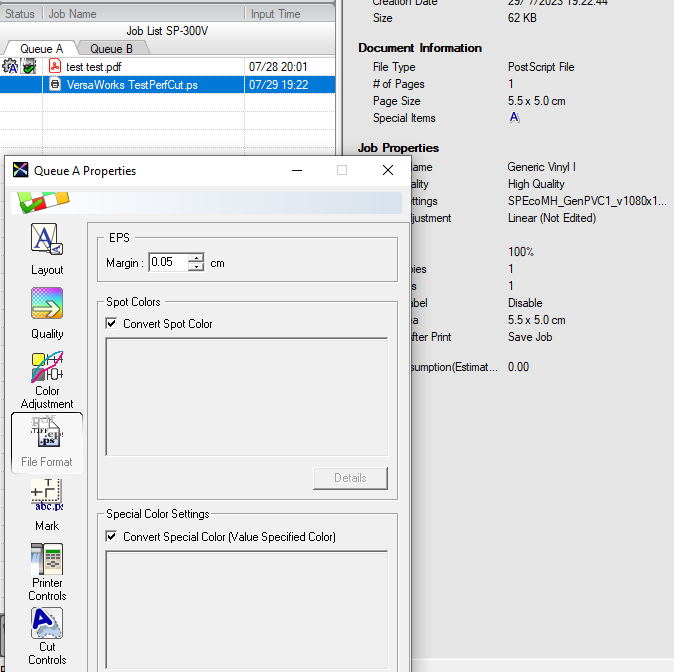
Task: Click the gear status icon for test test.pdf
Action: 10,66
